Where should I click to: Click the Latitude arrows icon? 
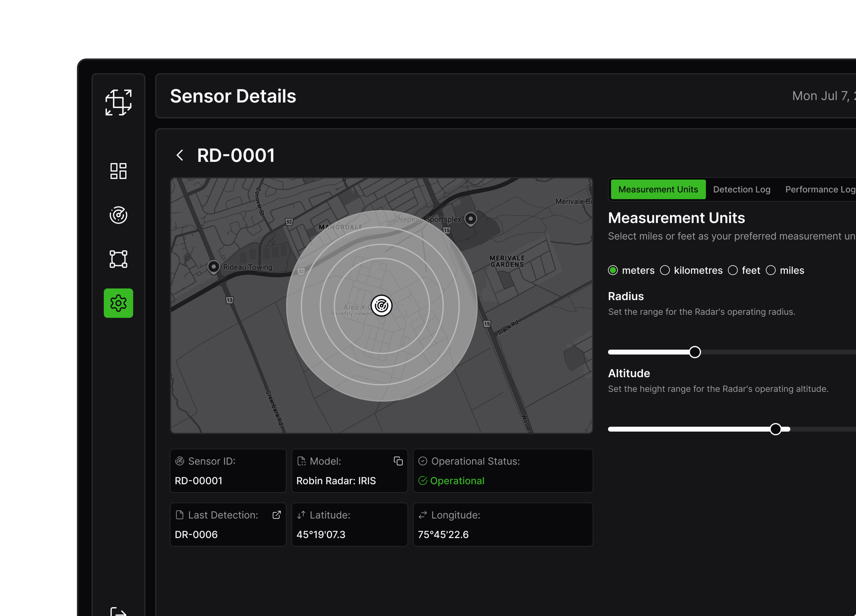301,515
